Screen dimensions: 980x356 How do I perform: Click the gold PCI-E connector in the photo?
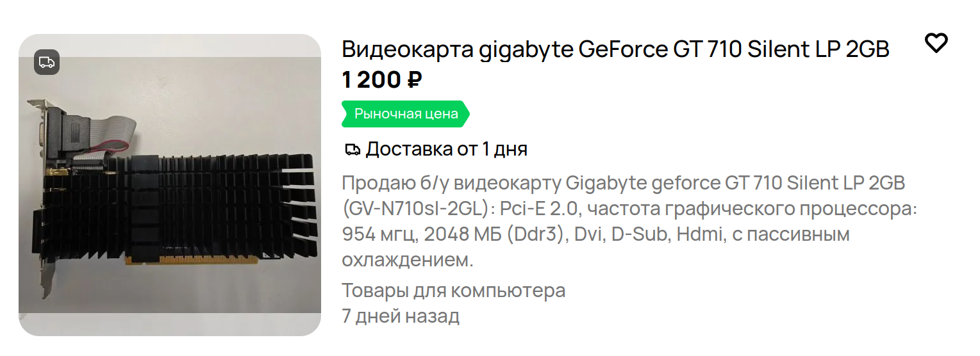tap(192, 260)
